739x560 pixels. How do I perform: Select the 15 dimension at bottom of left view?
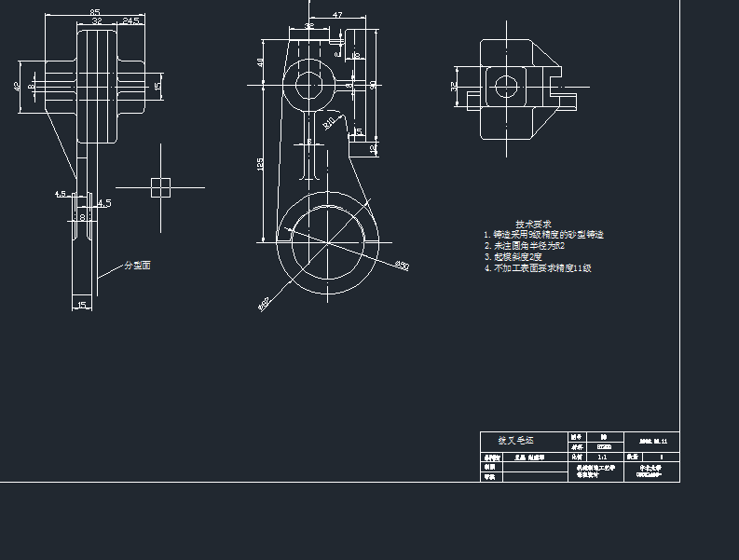(x=82, y=305)
